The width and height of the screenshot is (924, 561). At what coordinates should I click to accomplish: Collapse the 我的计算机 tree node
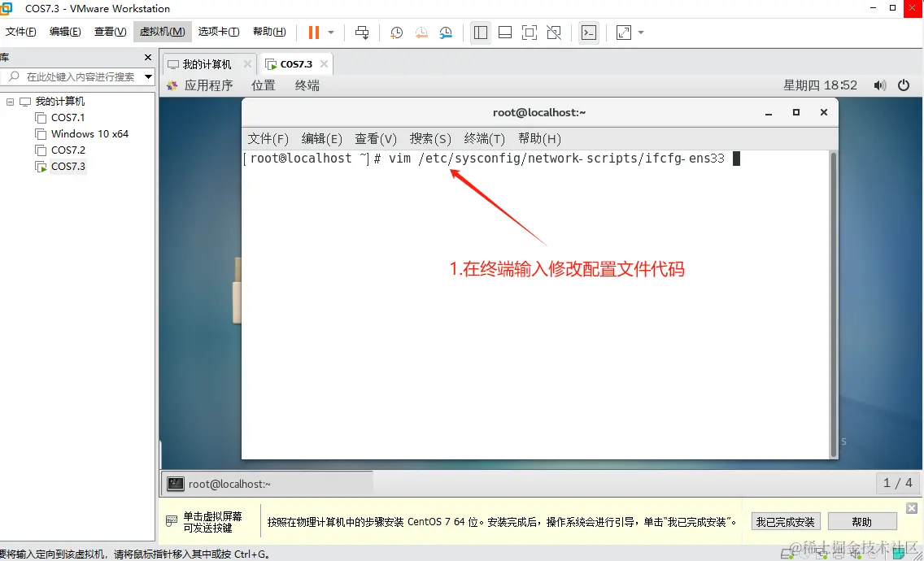[x=10, y=102]
